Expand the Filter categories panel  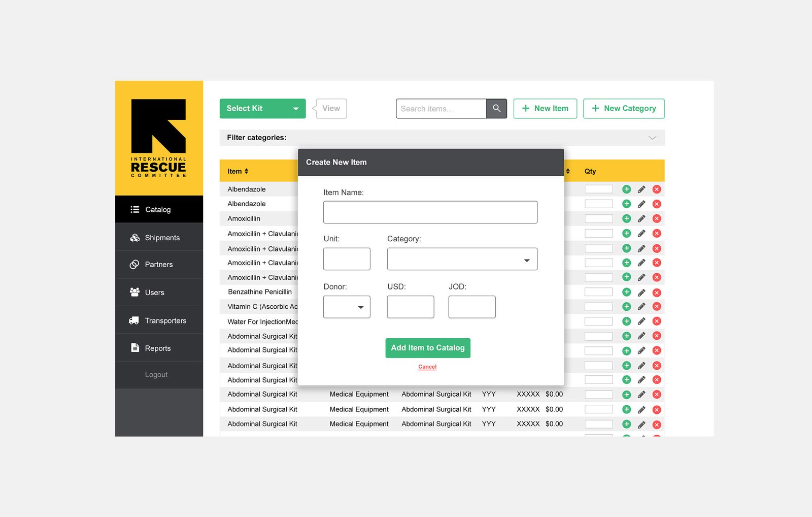(652, 138)
